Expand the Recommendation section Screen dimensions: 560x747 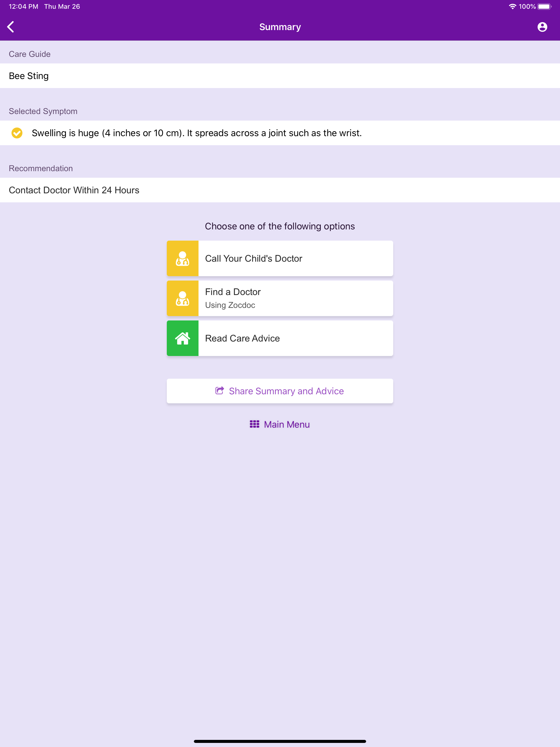[40, 168]
